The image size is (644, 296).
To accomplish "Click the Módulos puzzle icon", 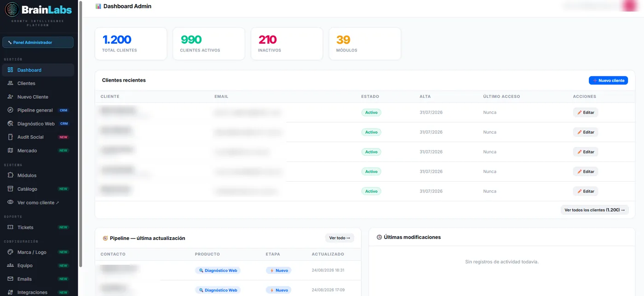I will [10, 175].
